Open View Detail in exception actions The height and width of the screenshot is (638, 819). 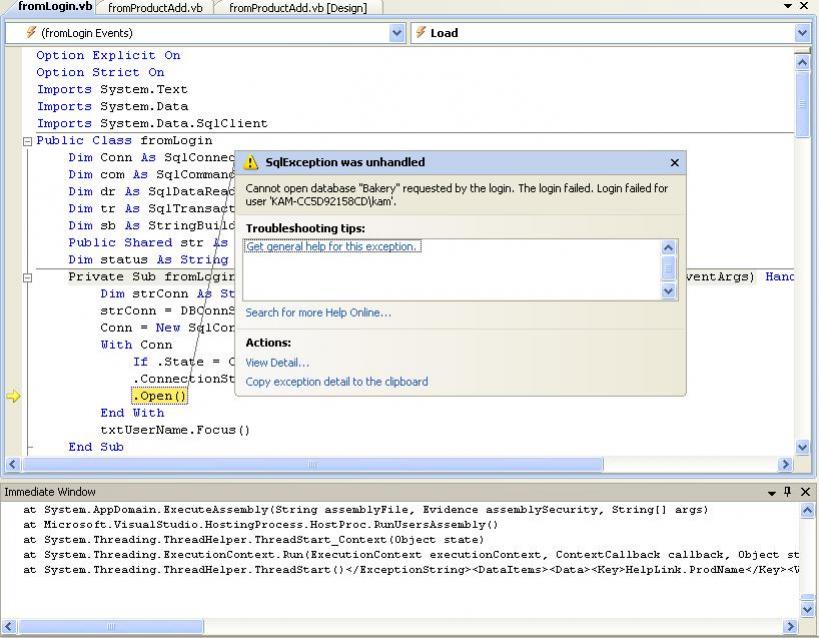[277, 363]
